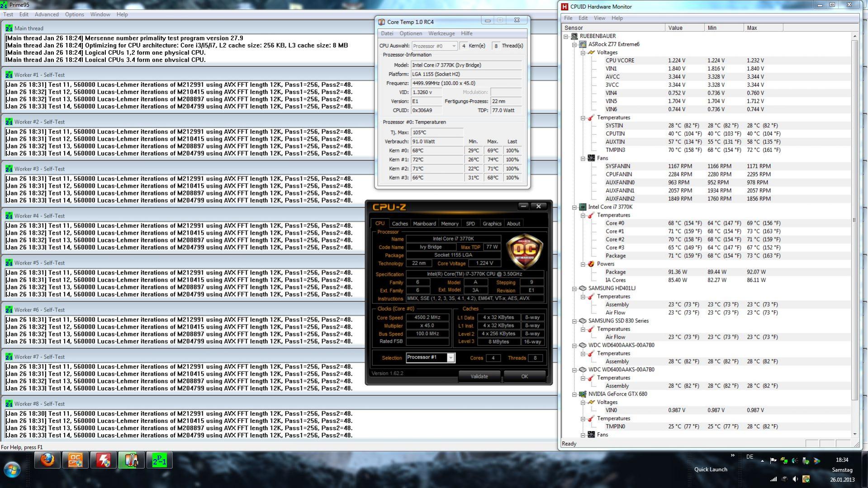The height and width of the screenshot is (488, 868).
Task: Collapse the ASRock Z77 Extreme6 node
Action: (x=574, y=44)
